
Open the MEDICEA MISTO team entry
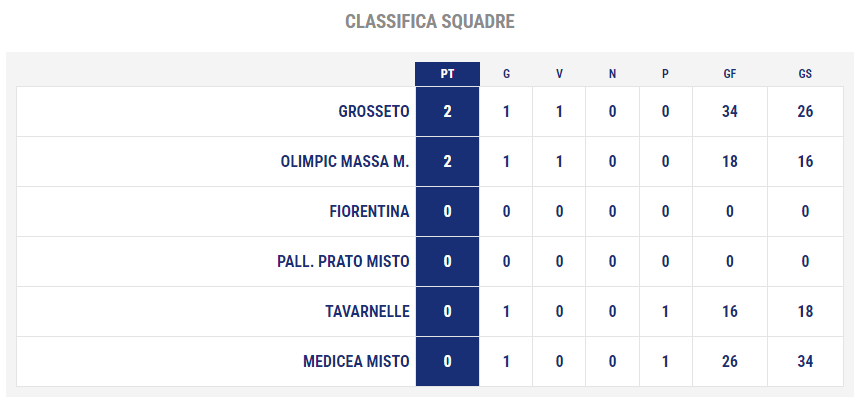click(x=356, y=361)
